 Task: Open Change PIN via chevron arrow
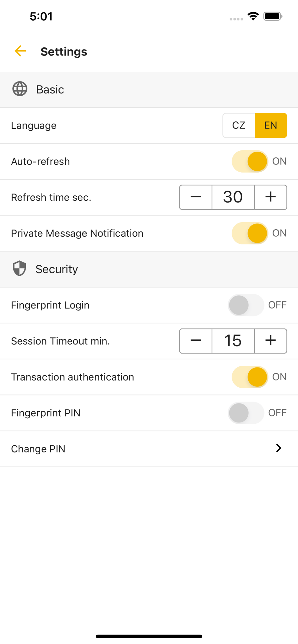[279, 448]
